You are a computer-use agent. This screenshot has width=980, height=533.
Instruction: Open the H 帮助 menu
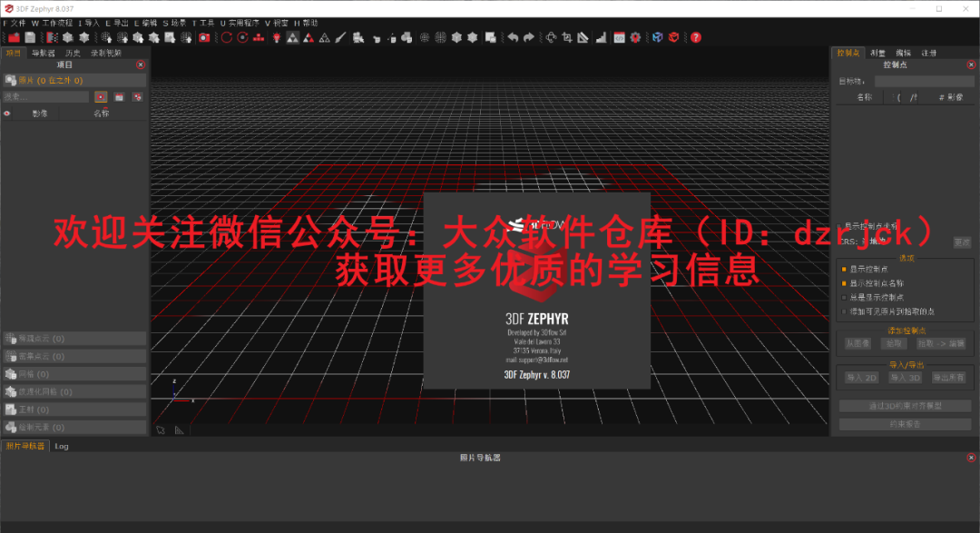coord(307,23)
